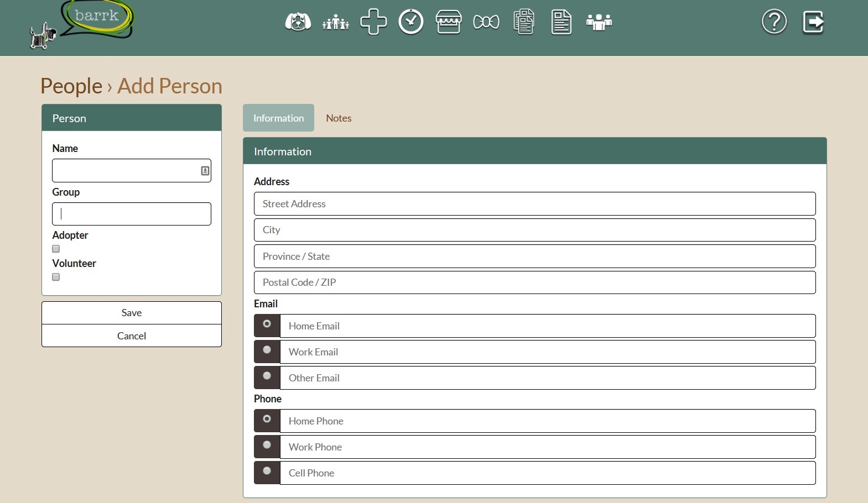Click the City input field

(x=535, y=230)
